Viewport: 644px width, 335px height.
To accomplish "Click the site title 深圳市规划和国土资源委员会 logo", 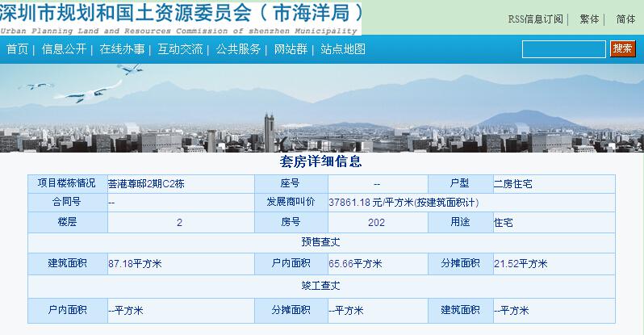I will [x=181, y=18].
